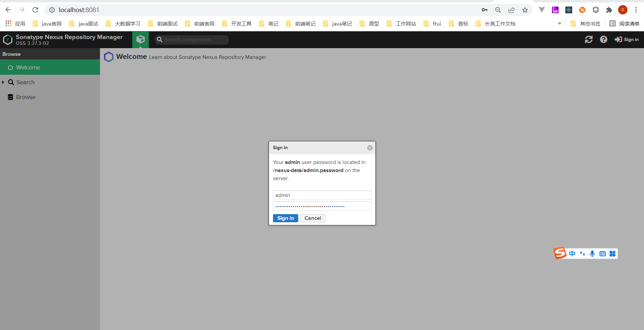644x330 pixels.
Task: Click the share page icon
Action: (511, 10)
